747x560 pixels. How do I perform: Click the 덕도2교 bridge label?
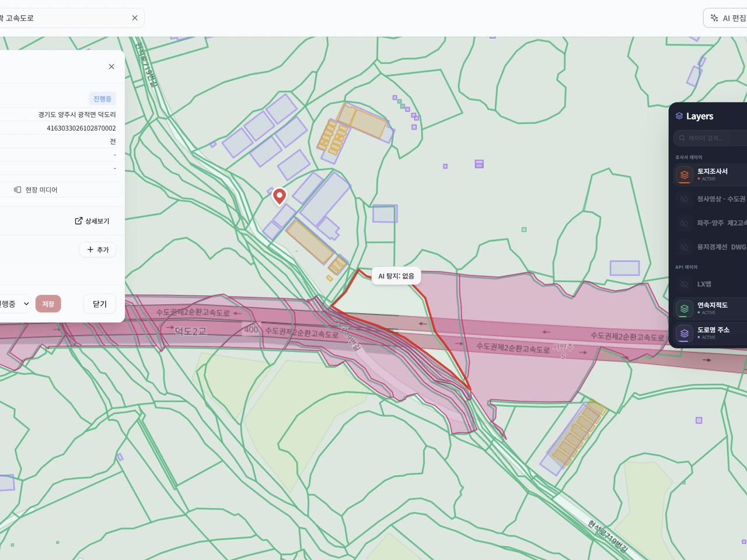click(191, 331)
